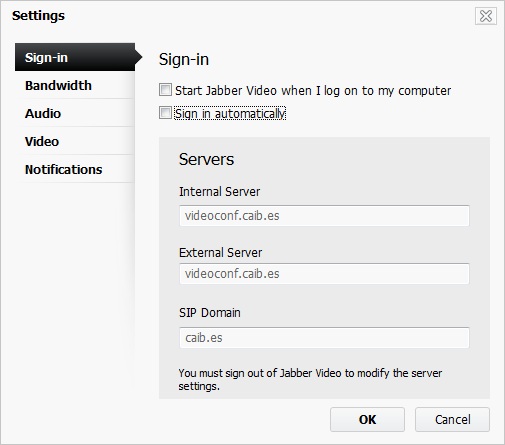This screenshot has height=445, width=505.
Task: Click the SIP Domain input field
Action: 324,338
